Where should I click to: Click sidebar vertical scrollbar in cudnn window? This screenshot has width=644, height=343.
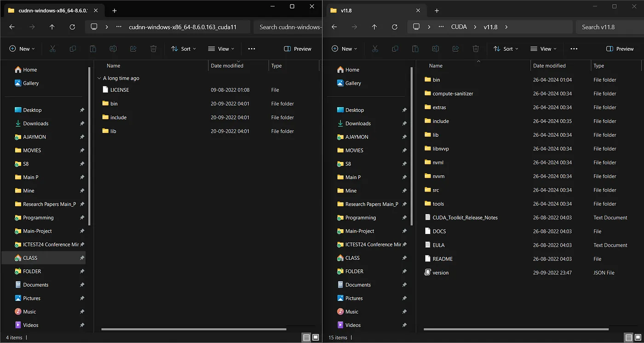(x=89, y=146)
